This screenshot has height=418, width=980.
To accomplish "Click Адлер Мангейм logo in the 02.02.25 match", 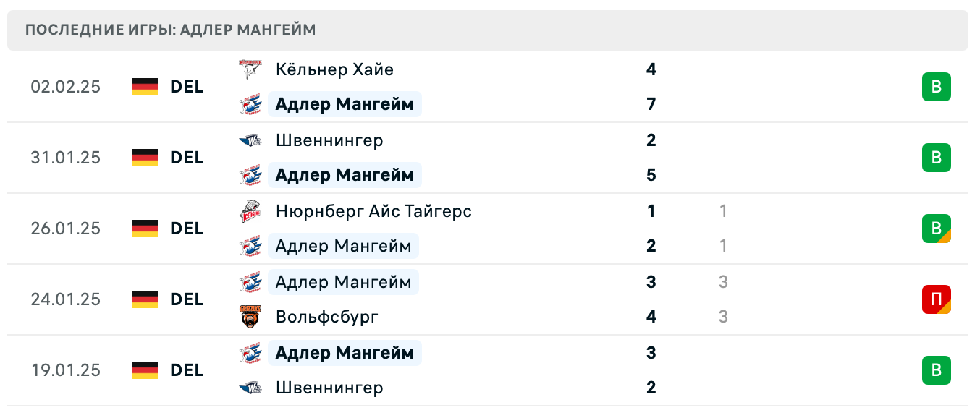I will tap(250, 104).
